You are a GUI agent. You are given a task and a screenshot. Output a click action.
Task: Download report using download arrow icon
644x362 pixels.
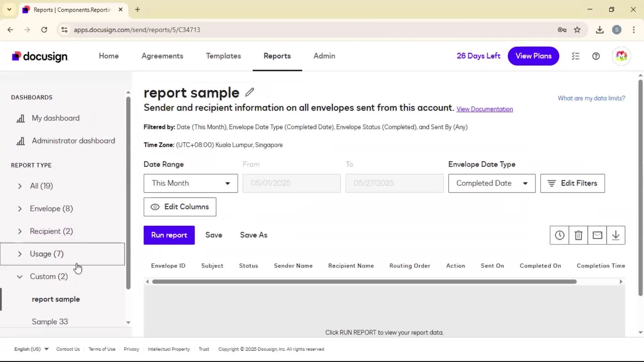pyautogui.click(x=616, y=235)
